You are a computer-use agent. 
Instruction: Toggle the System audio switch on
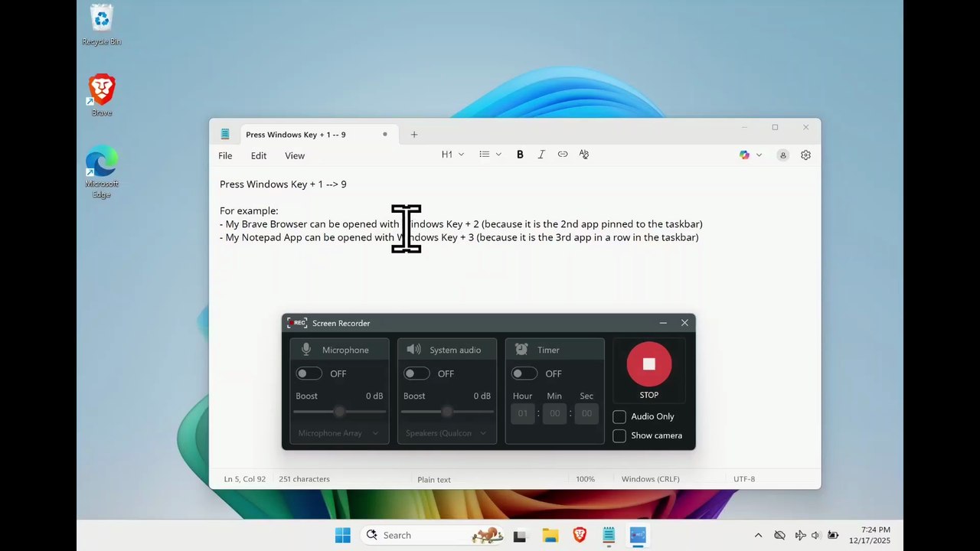416,373
